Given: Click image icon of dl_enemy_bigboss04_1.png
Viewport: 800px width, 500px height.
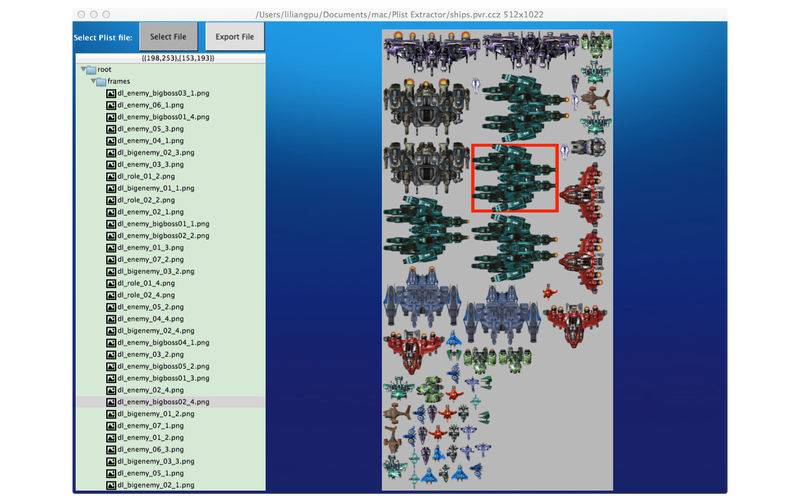Looking at the screenshot, I should 111,342.
